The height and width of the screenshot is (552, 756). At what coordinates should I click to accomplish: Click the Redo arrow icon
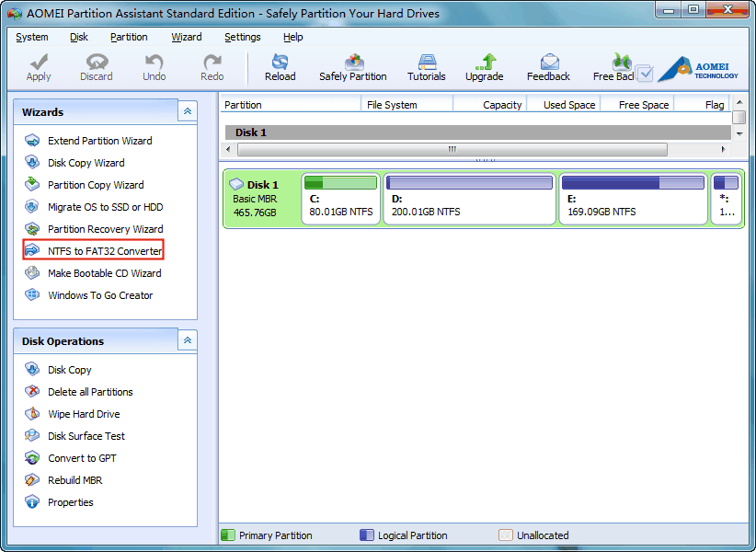point(212,62)
